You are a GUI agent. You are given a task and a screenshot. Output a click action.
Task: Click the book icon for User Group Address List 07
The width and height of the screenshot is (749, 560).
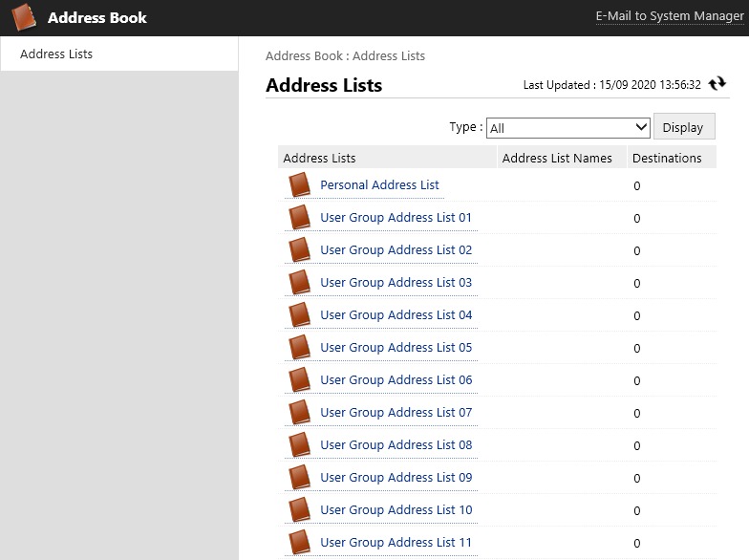(300, 413)
